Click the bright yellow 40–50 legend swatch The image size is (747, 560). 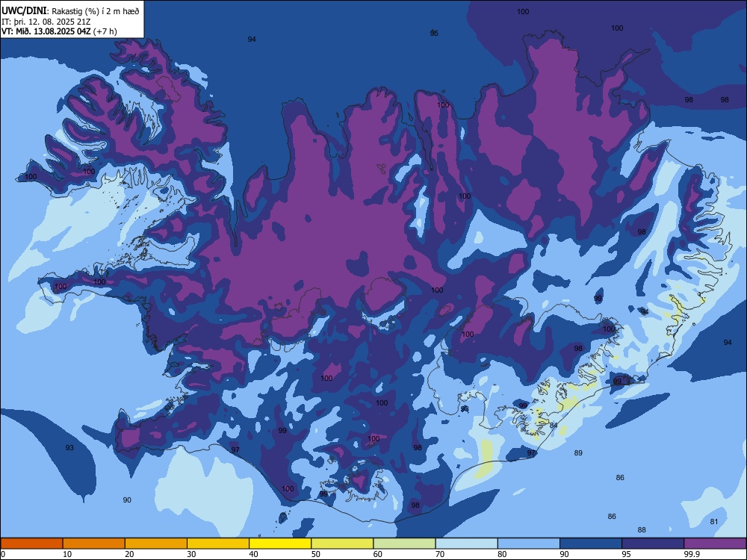pos(280,544)
